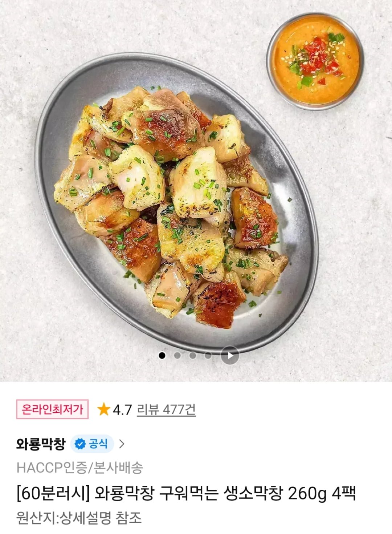
Task: Tap the 온라인최저가 badge
Action: [x=52, y=409]
